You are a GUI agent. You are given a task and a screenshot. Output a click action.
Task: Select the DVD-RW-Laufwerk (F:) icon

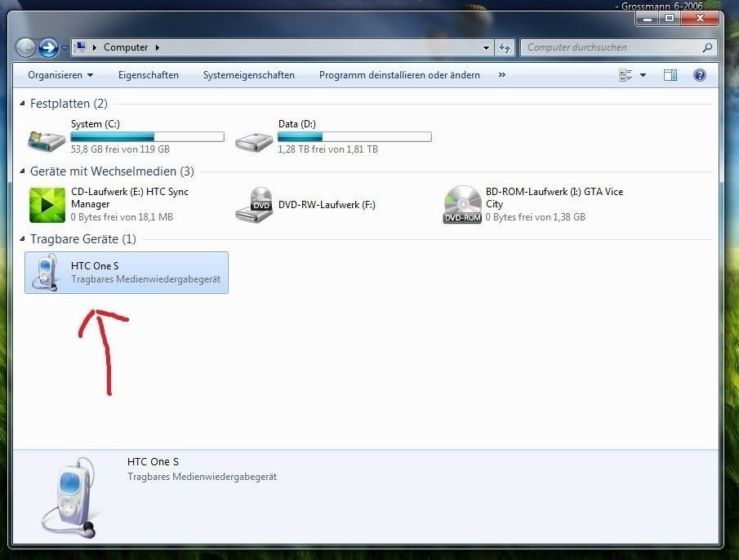point(254,205)
